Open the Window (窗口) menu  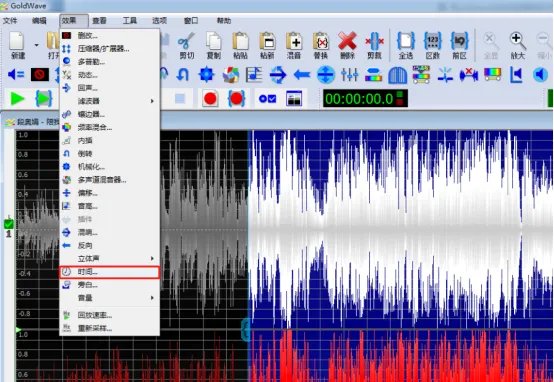pyautogui.click(x=191, y=21)
